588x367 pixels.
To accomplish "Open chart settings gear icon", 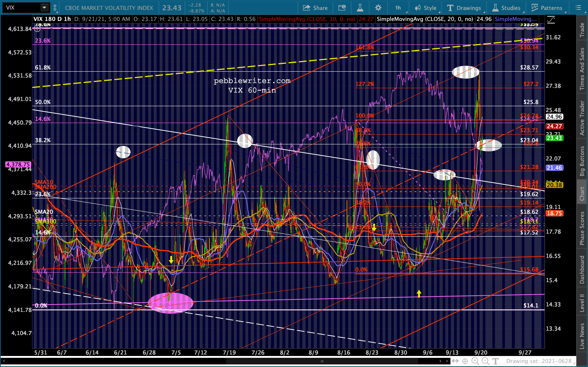I will [378, 8].
